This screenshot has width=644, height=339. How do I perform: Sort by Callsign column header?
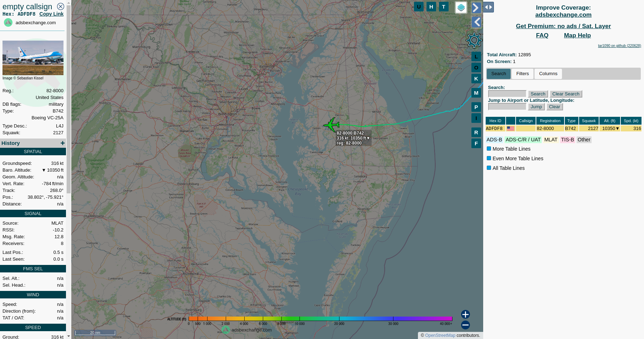pos(526,121)
